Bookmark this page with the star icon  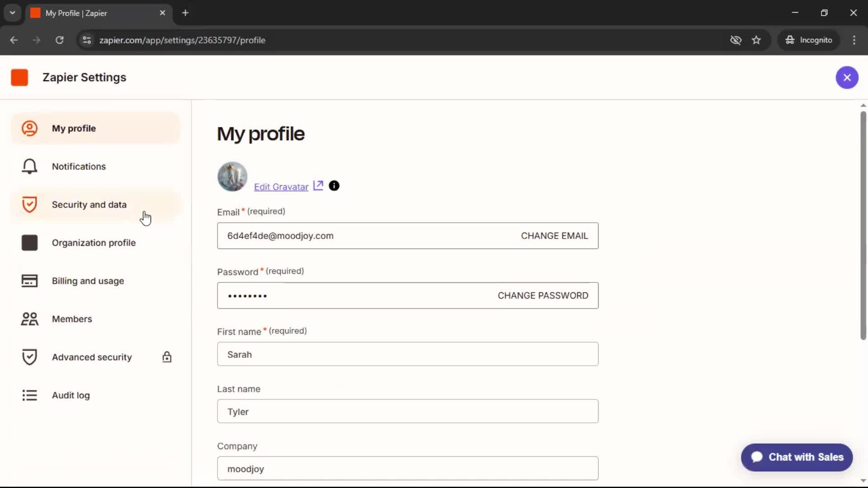(756, 40)
